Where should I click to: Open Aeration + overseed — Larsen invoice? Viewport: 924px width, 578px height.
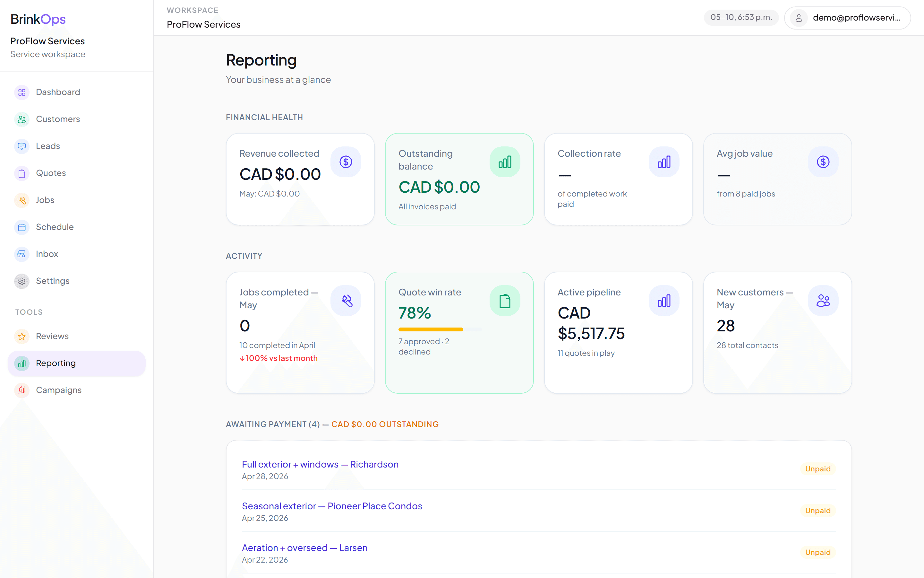coord(305,547)
